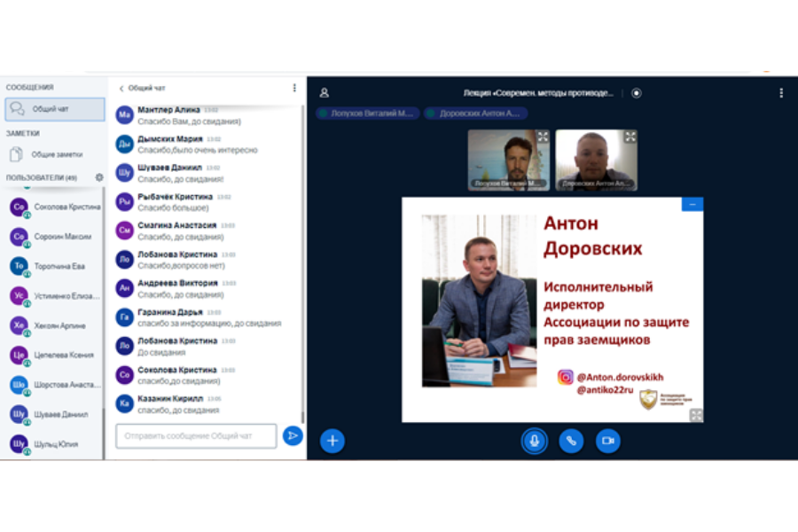Open the plus actions button
The image size is (798, 532).
tap(332, 441)
